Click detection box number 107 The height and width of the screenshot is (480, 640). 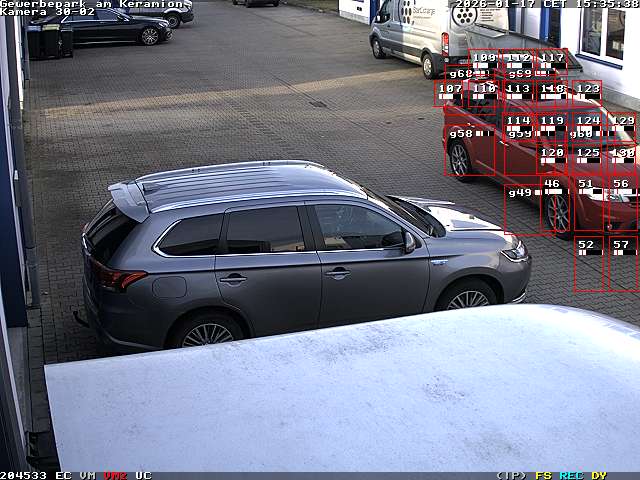click(x=450, y=93)
